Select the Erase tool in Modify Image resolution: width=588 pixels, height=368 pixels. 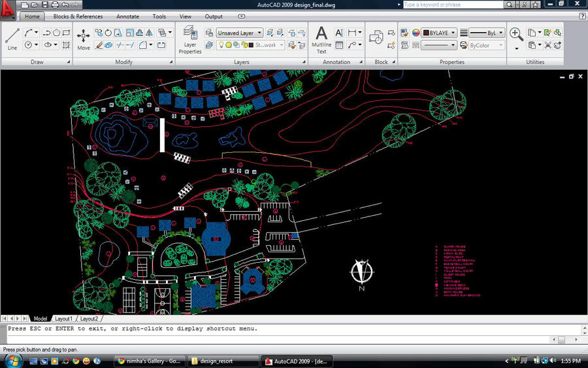(x=99, y=45)
